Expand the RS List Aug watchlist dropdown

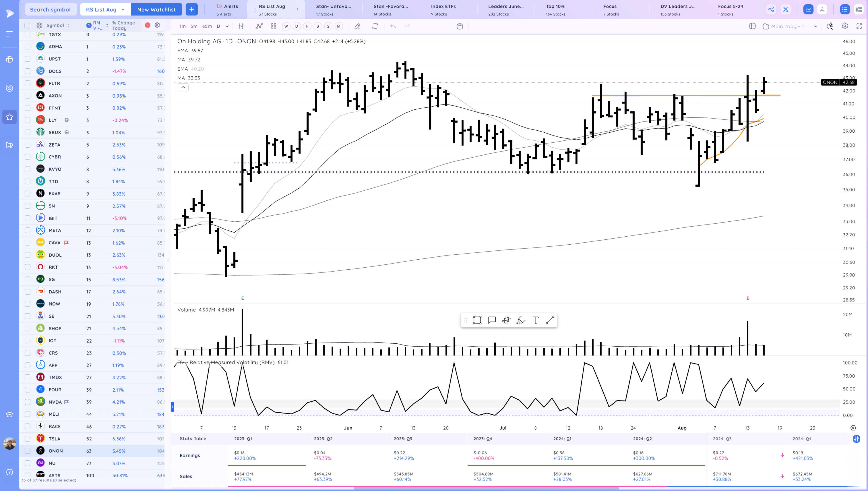point(123,9)
